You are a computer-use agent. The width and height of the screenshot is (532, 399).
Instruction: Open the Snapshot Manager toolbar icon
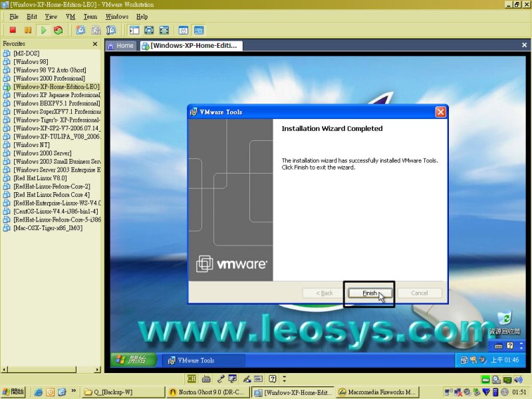[x=111, y=30]
